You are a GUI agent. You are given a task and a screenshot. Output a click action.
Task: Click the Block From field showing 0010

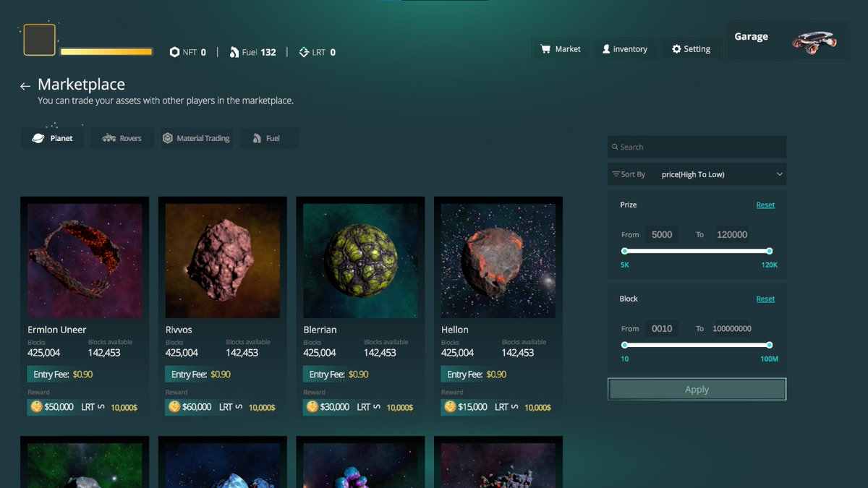[x=662, y=328]
